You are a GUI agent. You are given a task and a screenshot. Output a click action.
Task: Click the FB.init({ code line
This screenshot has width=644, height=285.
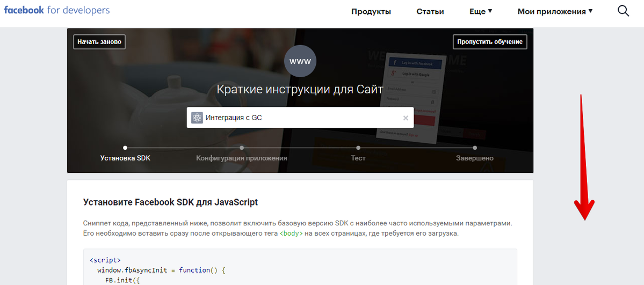[121, 281]
